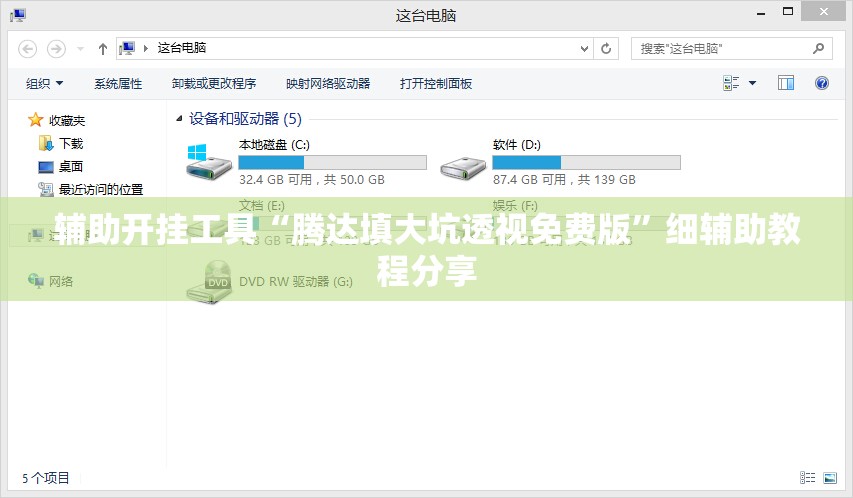
Task: Open the 组织 menu
Action: pyautogui.click(x=44, y=83)
